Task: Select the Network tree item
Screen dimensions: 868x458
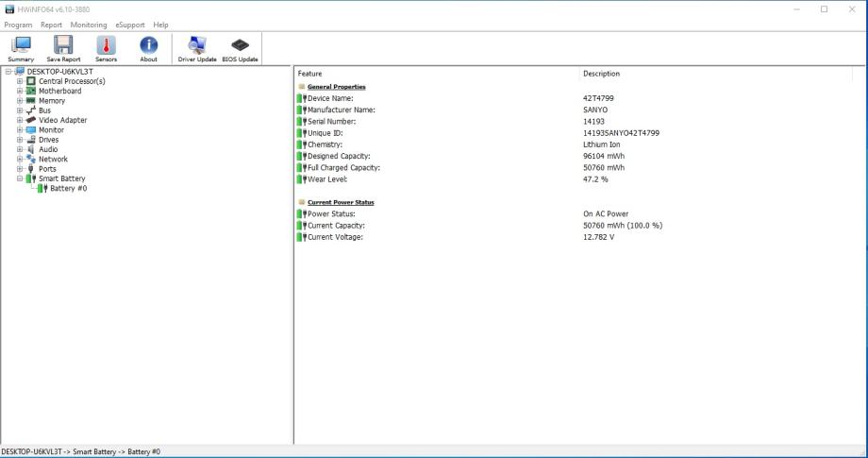Action: (53, 159)
